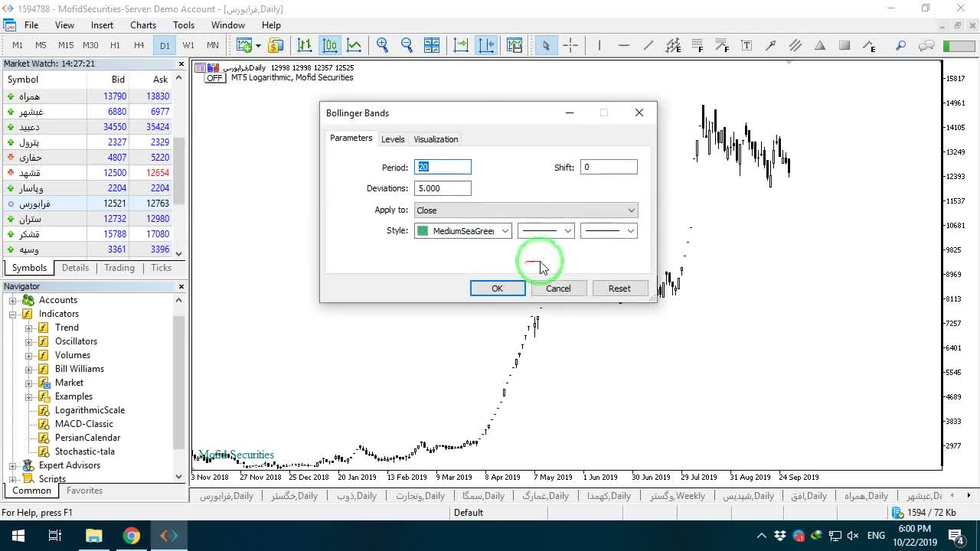Click the Market Watch vertical scrollbar

(179, 166)
